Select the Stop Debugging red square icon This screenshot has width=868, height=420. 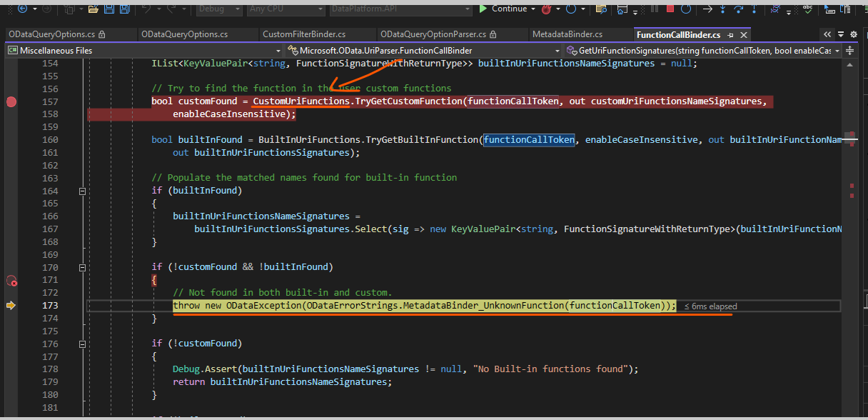[670, 10]
